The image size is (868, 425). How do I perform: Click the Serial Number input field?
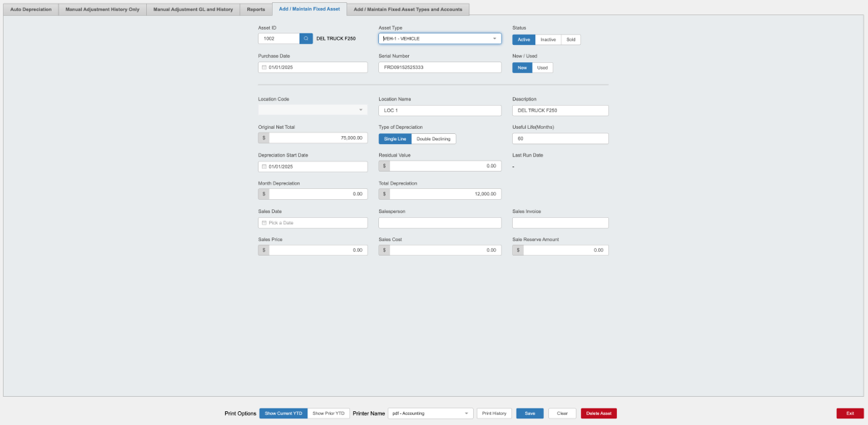point(440,67)
